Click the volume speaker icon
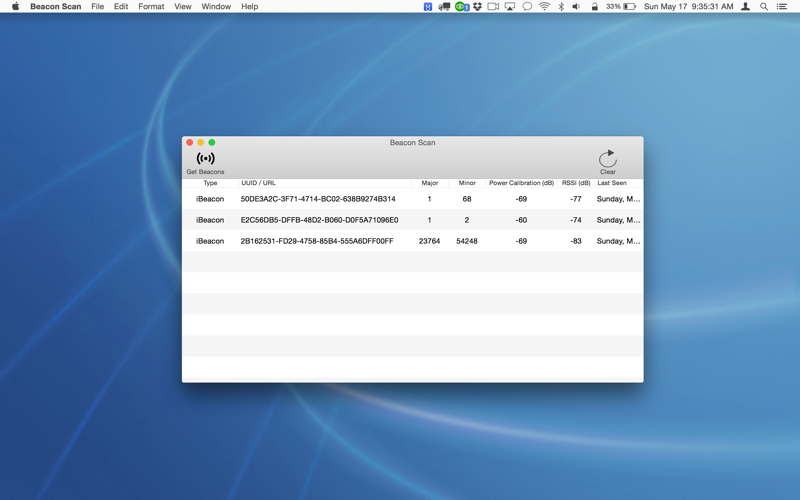 (x=576, y=7)
